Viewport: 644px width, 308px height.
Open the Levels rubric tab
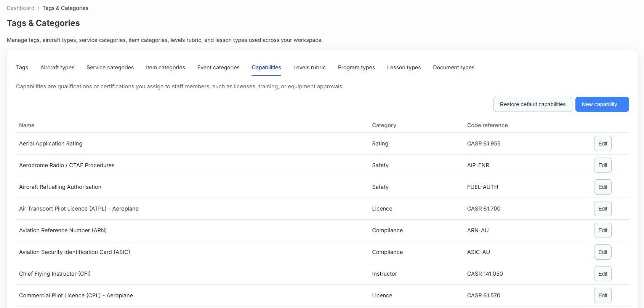(309, 67)
